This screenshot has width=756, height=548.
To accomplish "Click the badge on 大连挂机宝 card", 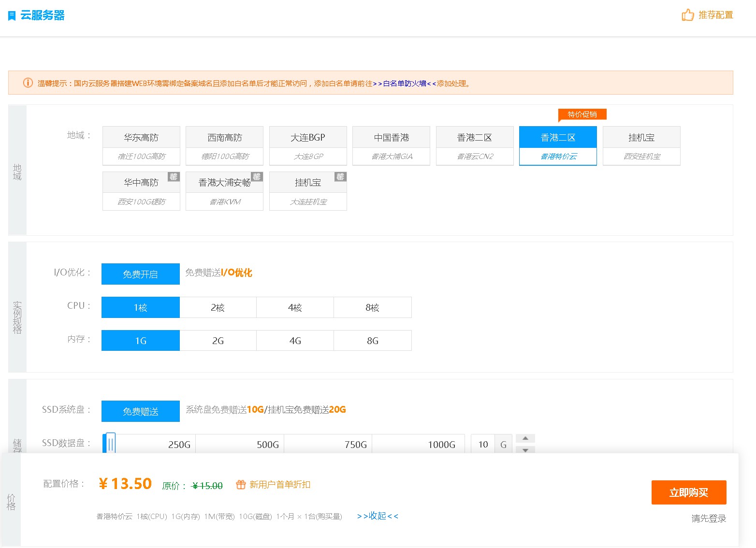I will click(x=341, y=176).
